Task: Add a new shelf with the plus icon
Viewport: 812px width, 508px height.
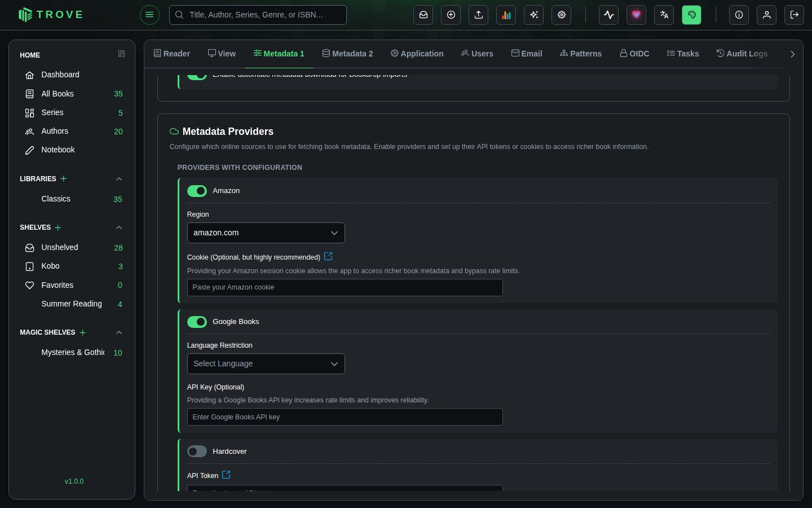Action: pyautogui.click(x=58, y=227)
